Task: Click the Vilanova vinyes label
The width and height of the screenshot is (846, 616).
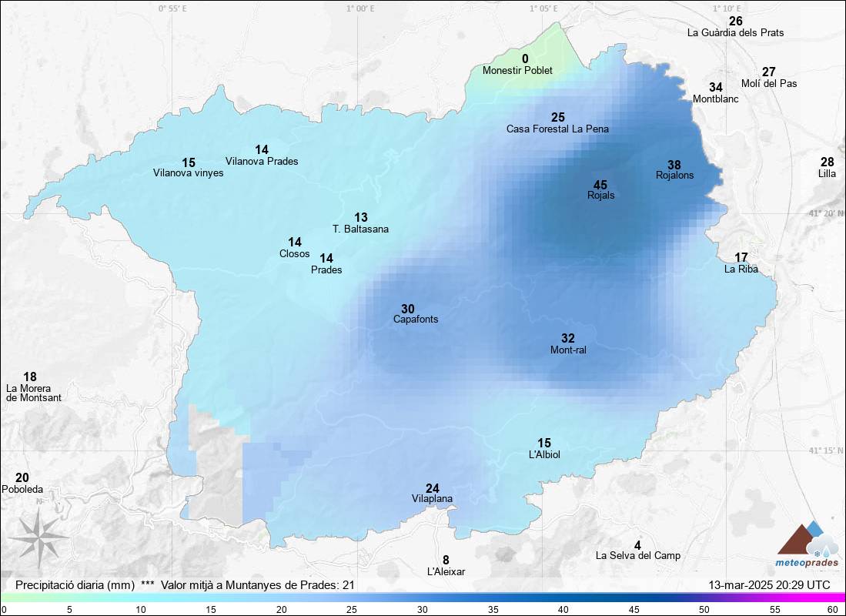Action: [x=189, y=173]
